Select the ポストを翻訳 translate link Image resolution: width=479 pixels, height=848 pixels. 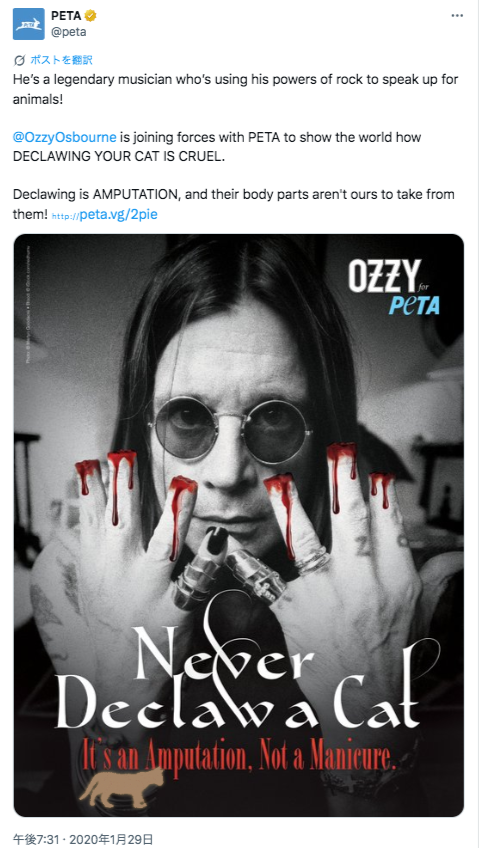[61, 60]
